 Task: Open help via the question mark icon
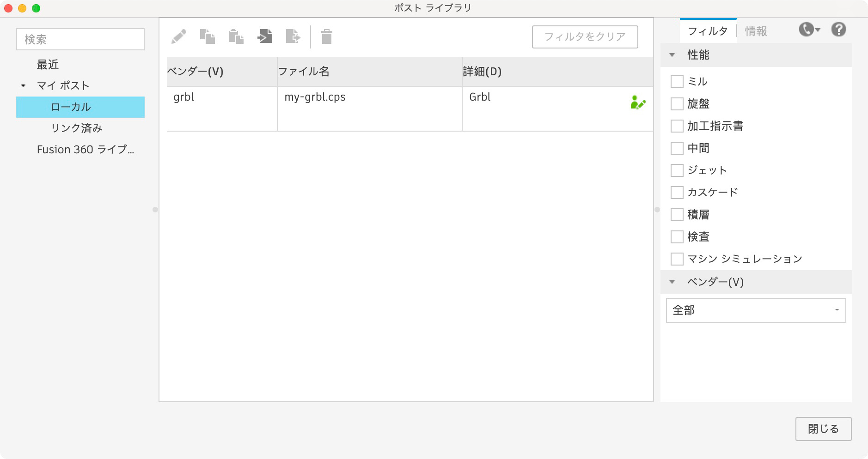pos(839,30)
